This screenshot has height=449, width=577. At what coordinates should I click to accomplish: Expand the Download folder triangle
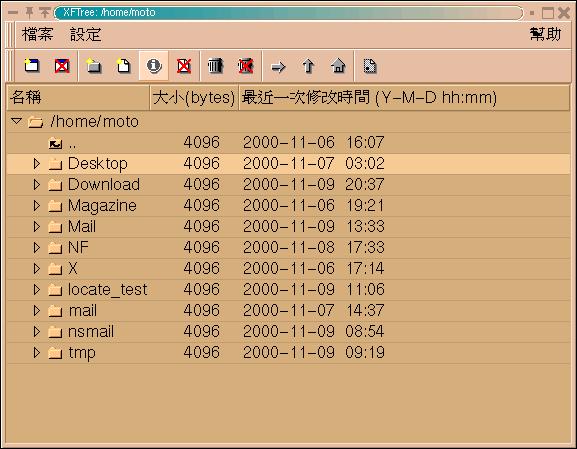click(36, 184)
